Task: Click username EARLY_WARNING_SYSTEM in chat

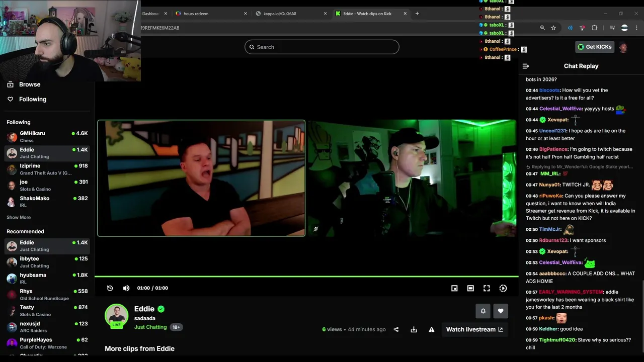Action: (x=571, y=292)
